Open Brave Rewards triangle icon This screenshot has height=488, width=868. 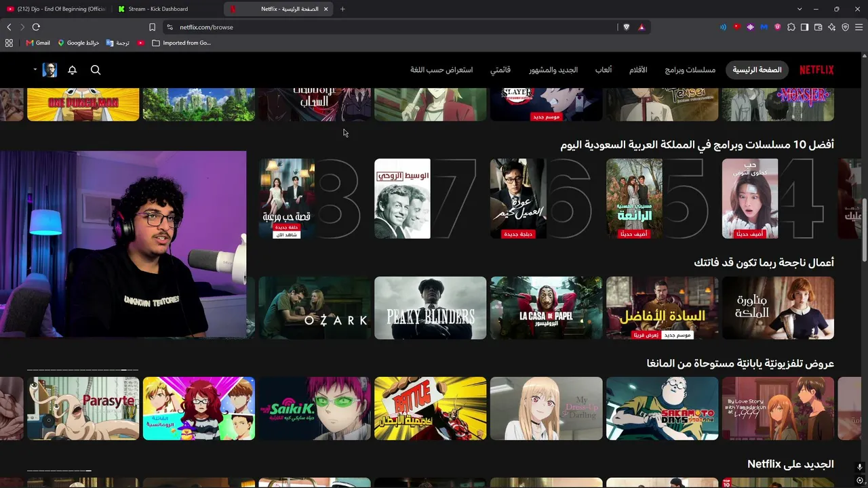642,27
